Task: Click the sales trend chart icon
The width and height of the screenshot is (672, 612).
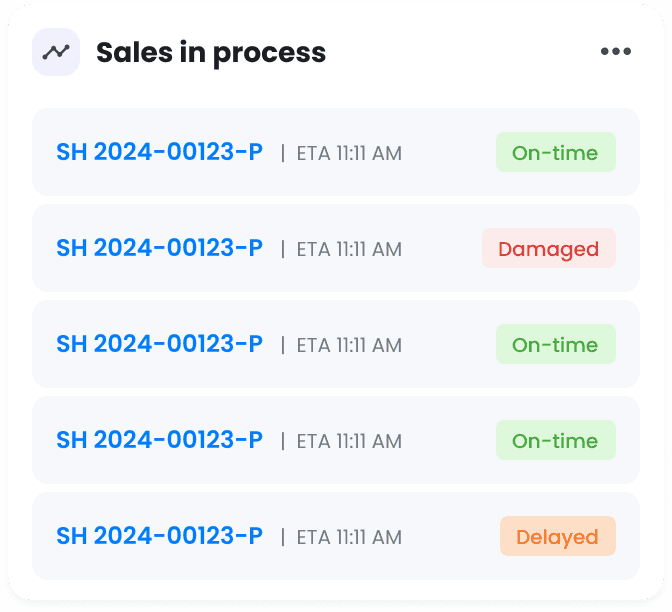Action: click(56, 52)
